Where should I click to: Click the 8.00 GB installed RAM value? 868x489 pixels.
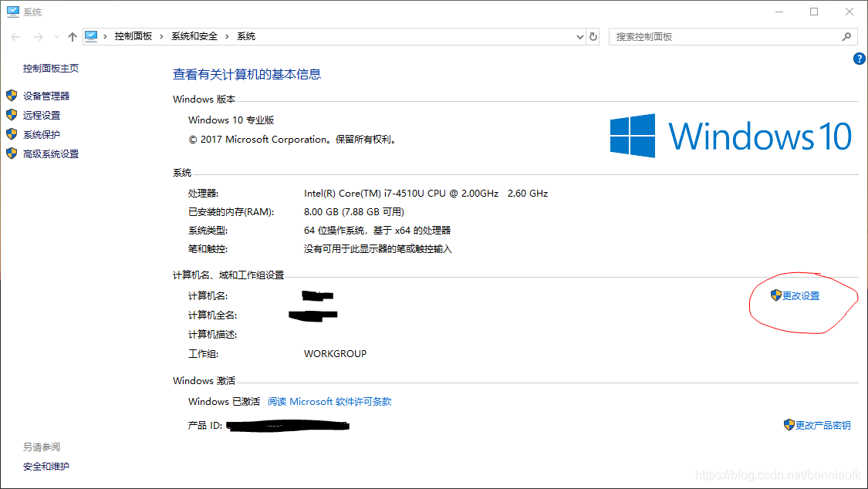point(353,212)
